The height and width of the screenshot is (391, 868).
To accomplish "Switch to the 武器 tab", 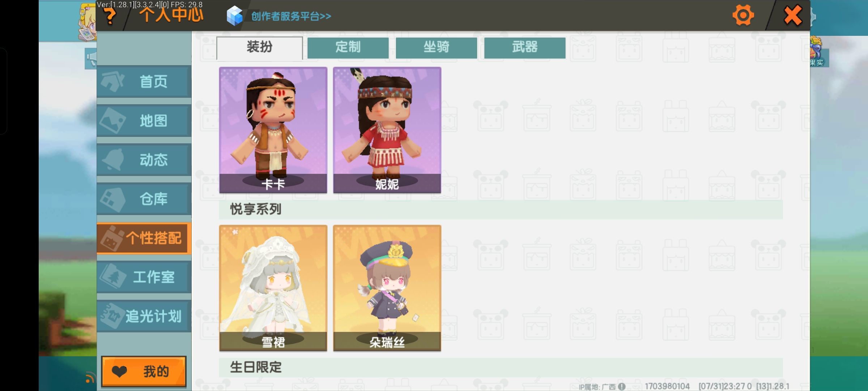I will click(x=525, y=47).
